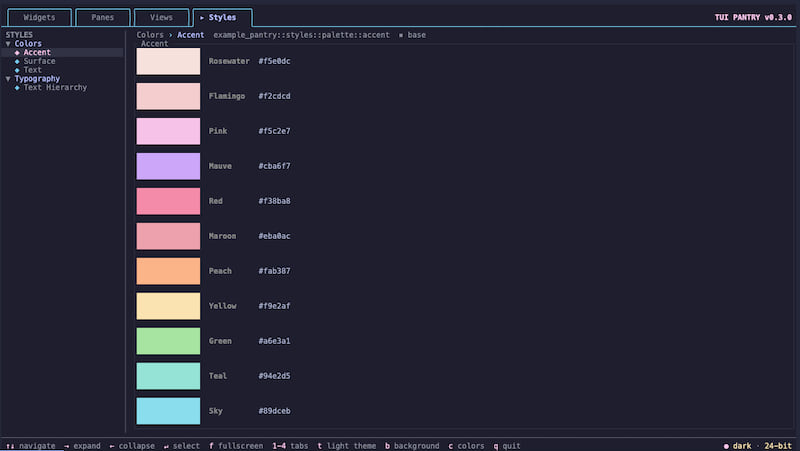Go to the Views tab
The height and width of the screenshot is (451, 800).
click(161, 17)
